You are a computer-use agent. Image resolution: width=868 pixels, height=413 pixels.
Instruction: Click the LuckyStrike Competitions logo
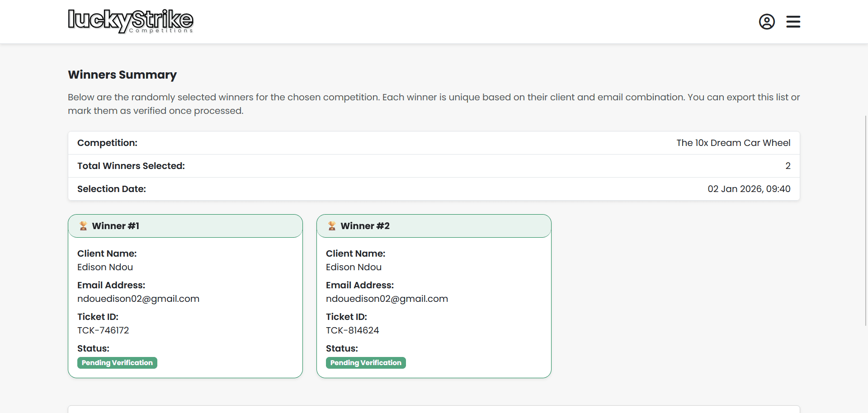(x=130, y=21)
